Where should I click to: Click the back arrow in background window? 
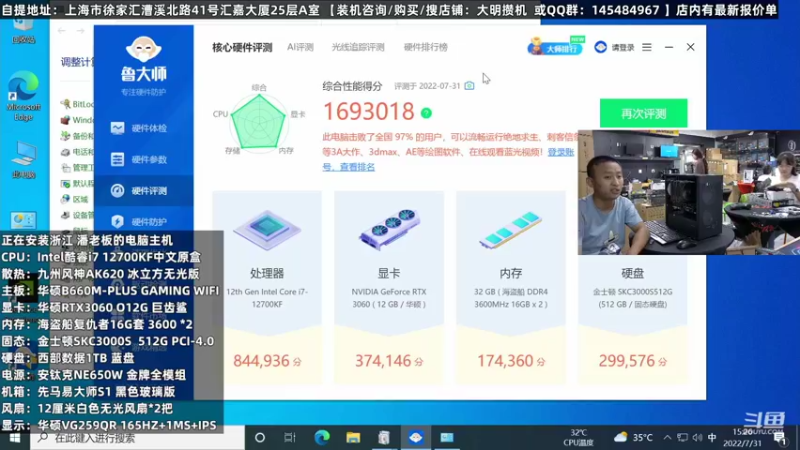pos(62,31)
